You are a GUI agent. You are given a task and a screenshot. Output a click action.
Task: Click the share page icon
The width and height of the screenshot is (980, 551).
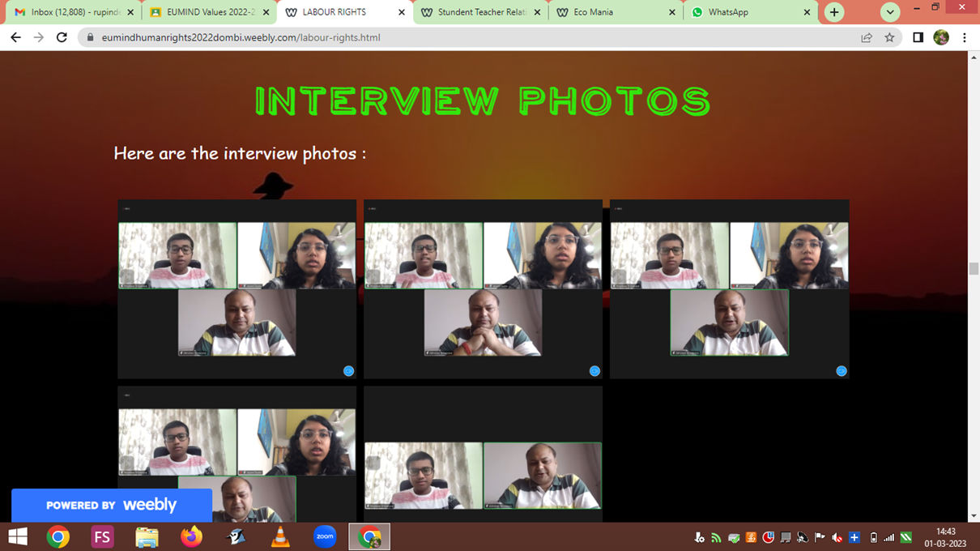pyautogui.click(x=867, y=37)
